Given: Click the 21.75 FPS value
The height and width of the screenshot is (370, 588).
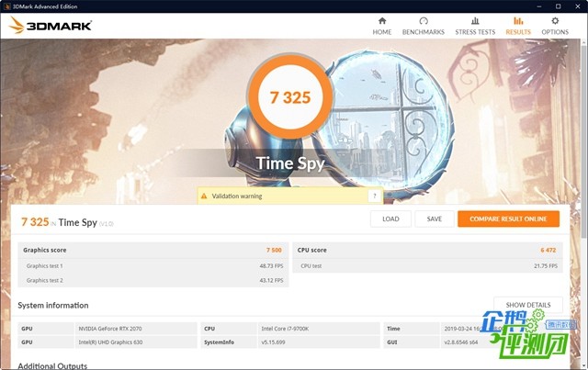Looking at the screenshot, I should [x=546, y=265].
